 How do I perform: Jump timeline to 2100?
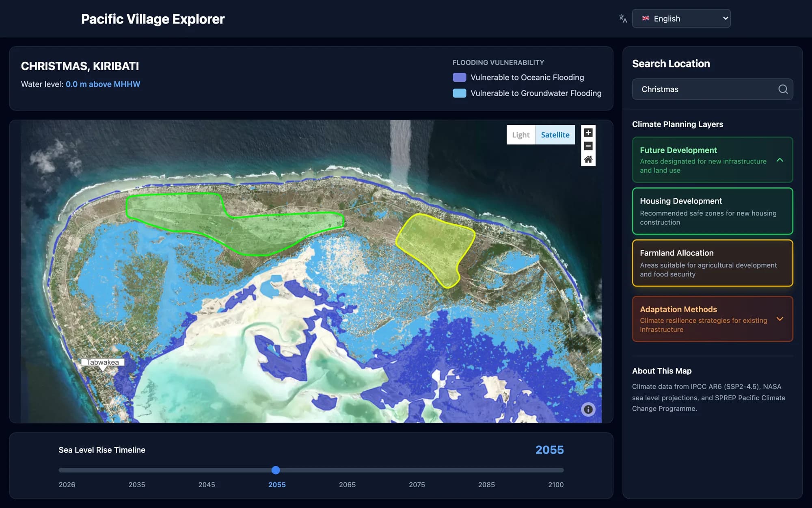(556, 484)
